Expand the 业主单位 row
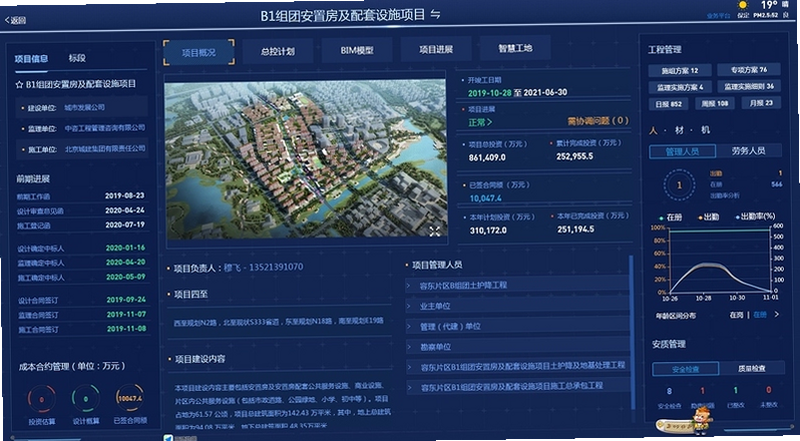 (x=517, y=306)
